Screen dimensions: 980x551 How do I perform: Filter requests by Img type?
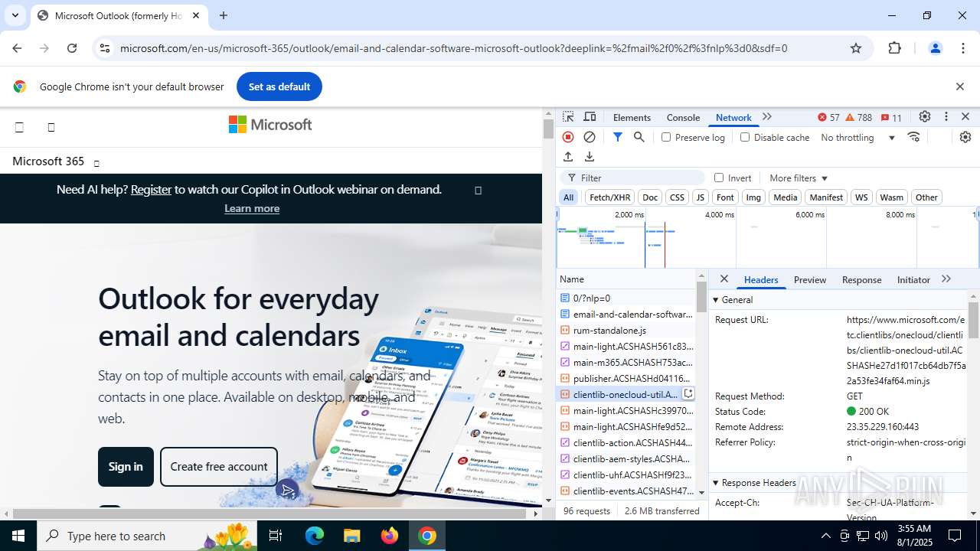pyautogui.click(x=753, y=197)
